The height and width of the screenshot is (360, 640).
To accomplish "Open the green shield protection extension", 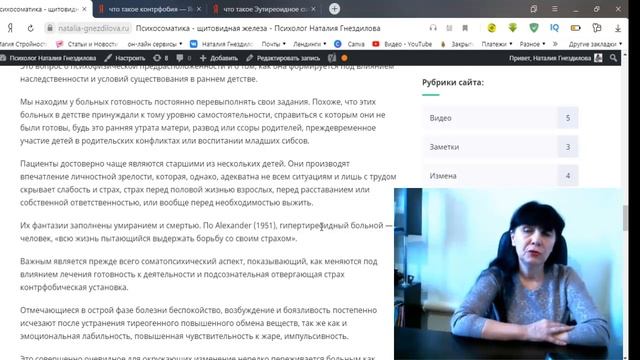I will point(533,28).
